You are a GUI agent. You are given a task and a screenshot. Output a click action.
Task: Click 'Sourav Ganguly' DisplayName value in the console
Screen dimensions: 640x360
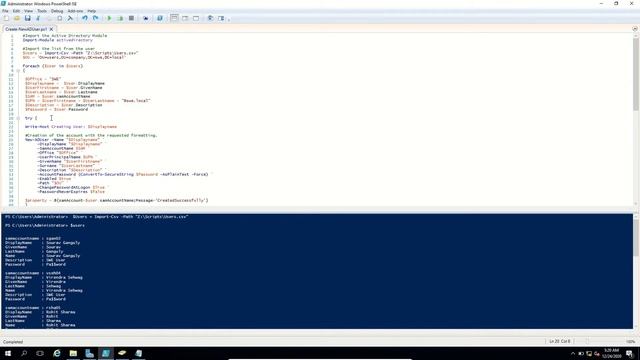coord(63,243)
